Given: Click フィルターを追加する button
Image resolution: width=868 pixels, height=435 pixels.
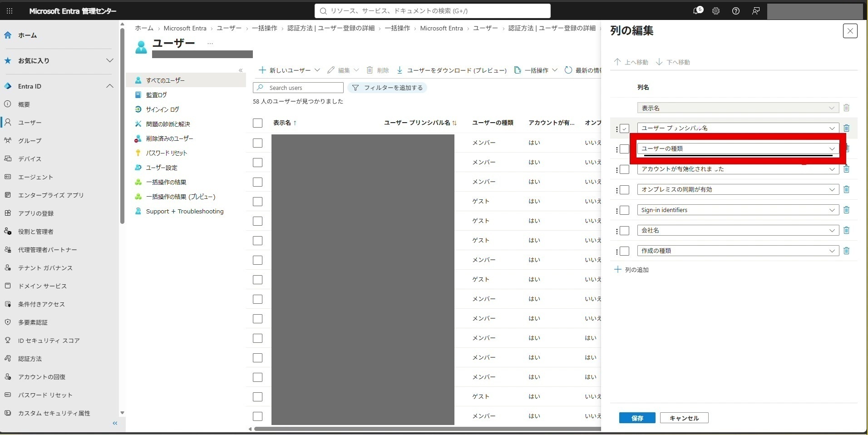Looking at the screenshot, I should 387,88.
